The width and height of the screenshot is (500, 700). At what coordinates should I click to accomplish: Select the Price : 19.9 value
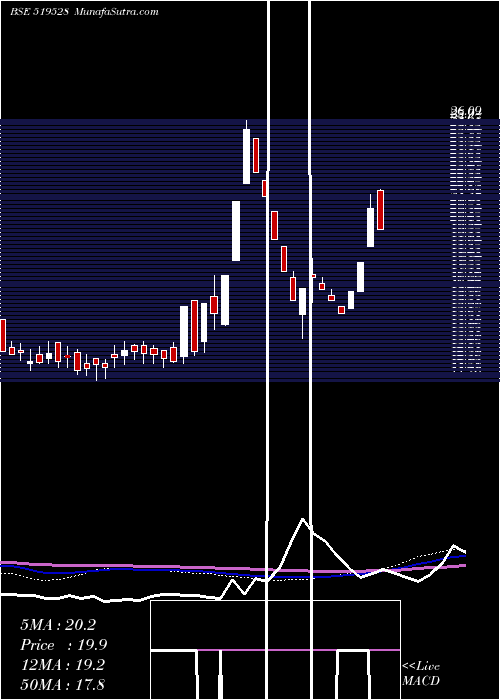64,645
